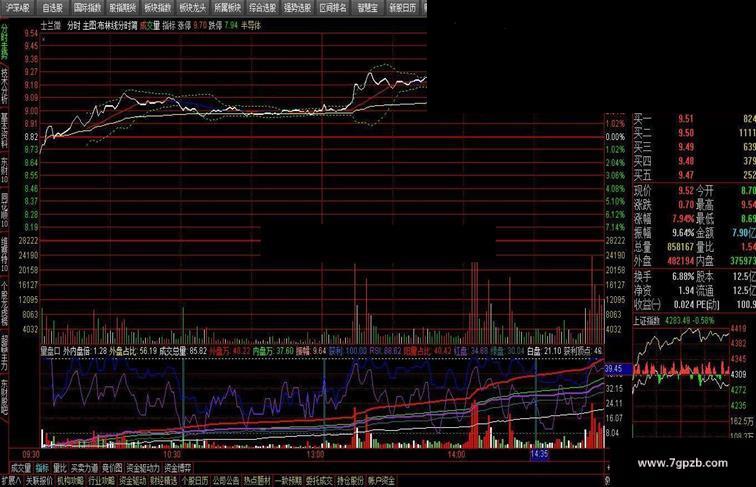Click the 换手 value 6.88%
Screen dimensions: 756x487
point(683,277)
